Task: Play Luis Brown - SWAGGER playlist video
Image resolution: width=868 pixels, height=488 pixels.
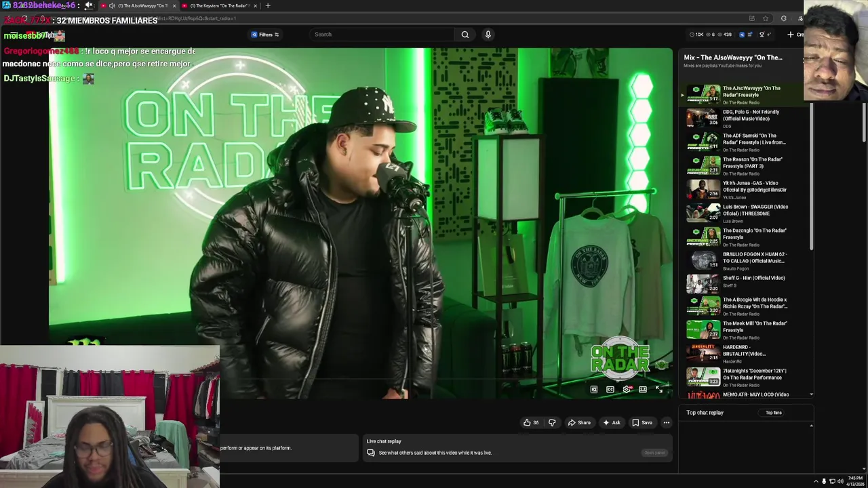Action: [746, 213]
